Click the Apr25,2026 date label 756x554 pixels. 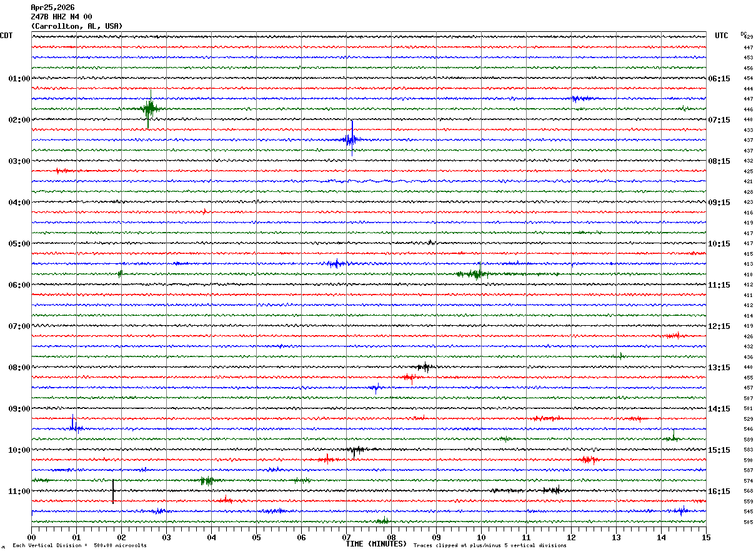tap(52, 8)
